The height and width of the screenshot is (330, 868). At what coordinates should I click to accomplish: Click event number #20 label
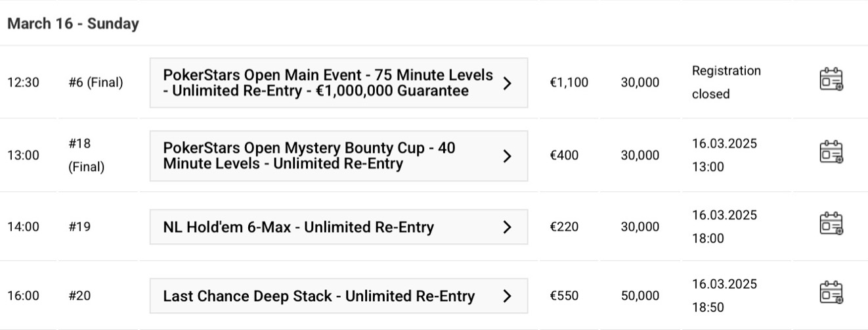79,296
